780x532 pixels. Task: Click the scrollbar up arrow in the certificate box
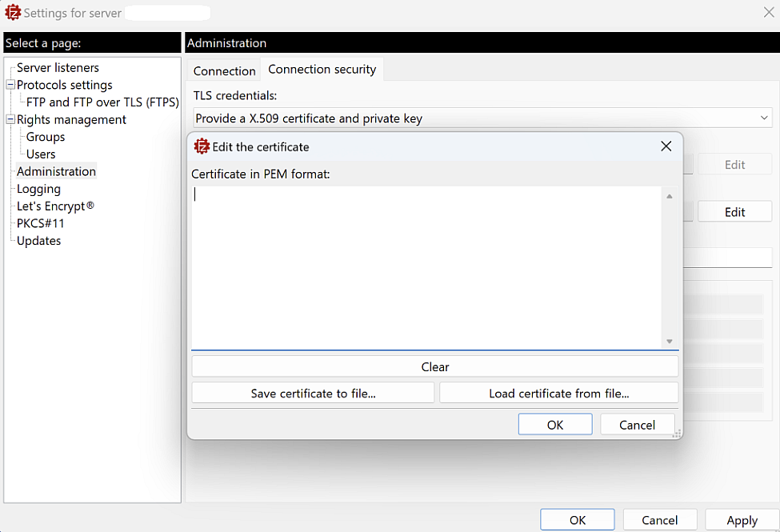[x=670, y=194]
